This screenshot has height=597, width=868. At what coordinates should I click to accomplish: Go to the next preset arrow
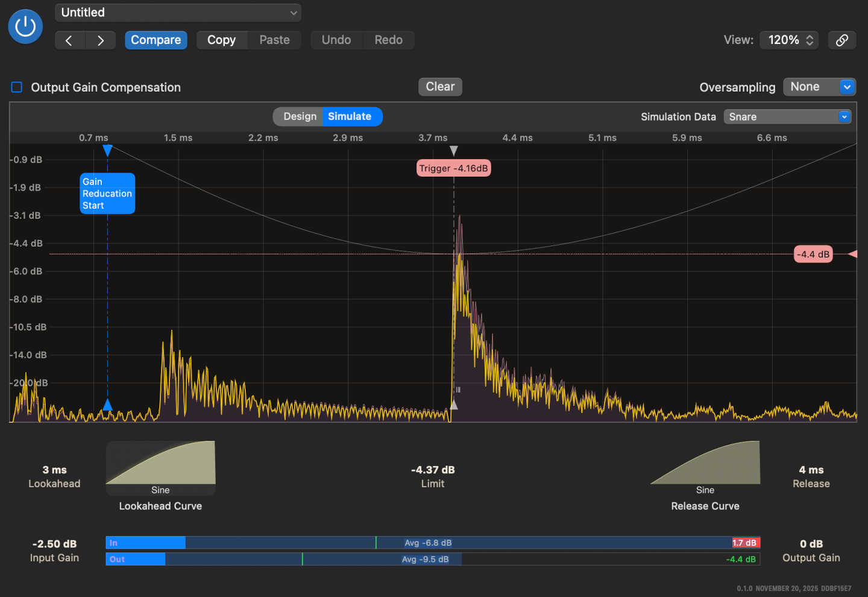pos(101,40)
